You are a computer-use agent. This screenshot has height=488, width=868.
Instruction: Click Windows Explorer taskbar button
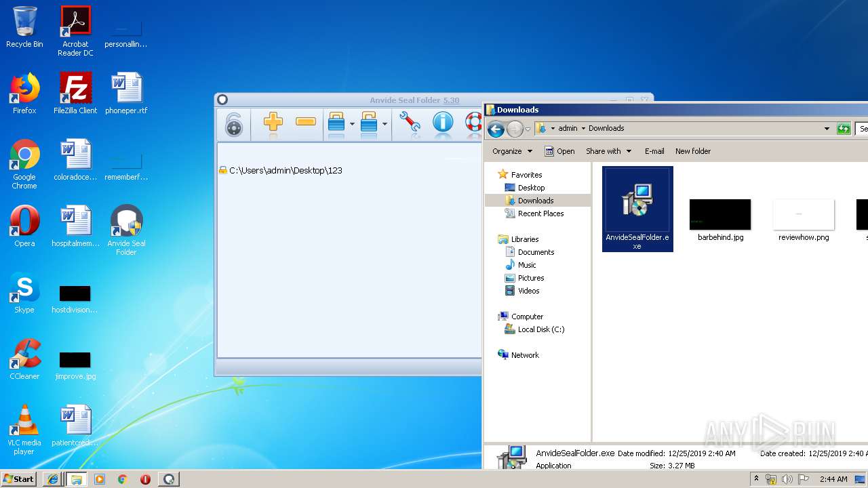pos(76,479)
